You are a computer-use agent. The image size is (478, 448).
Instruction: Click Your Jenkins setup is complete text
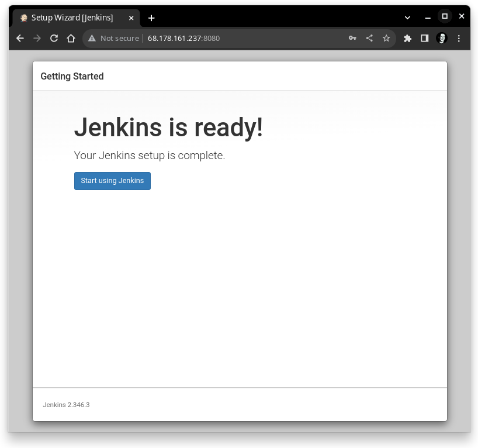point(150,156)
